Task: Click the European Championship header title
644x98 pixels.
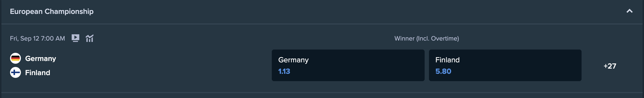Action: [52, 11]
